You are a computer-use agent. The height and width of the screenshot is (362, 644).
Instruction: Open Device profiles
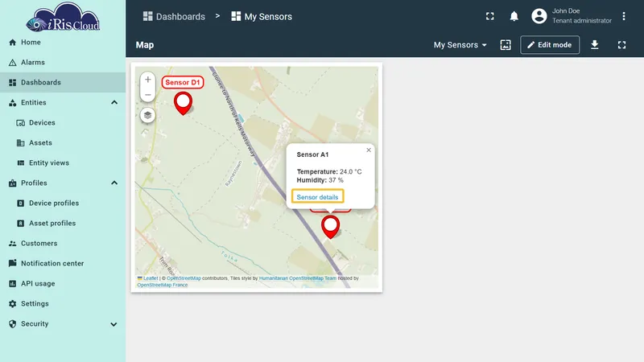point(63,204)
